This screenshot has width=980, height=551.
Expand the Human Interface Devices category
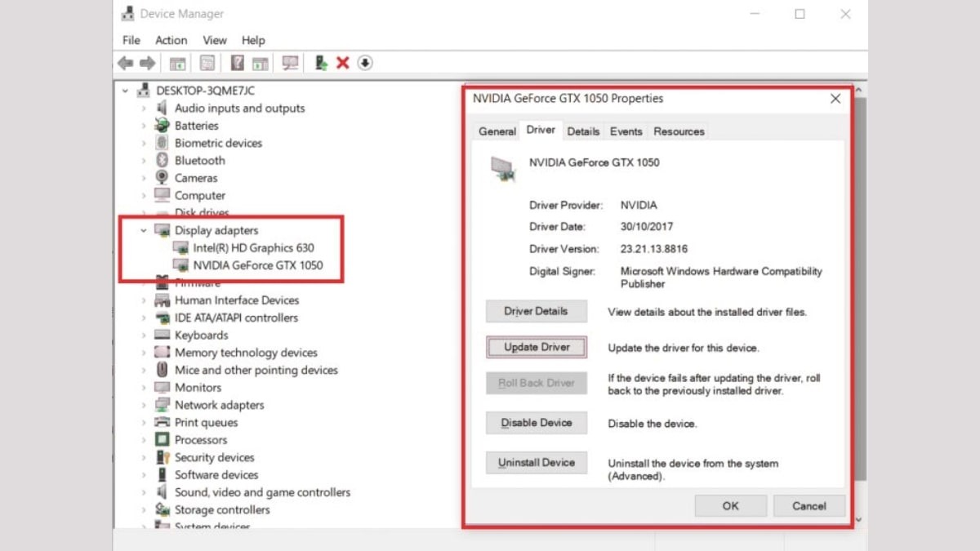tap(144, 300)
